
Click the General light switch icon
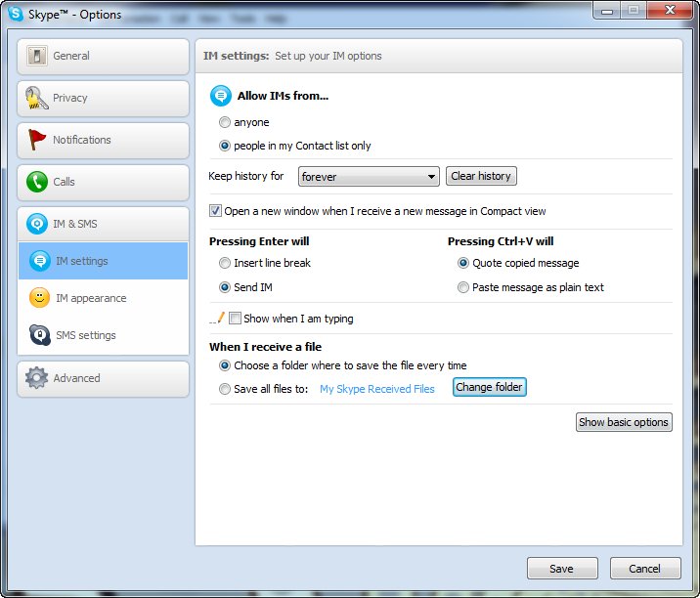pos(37,57)
